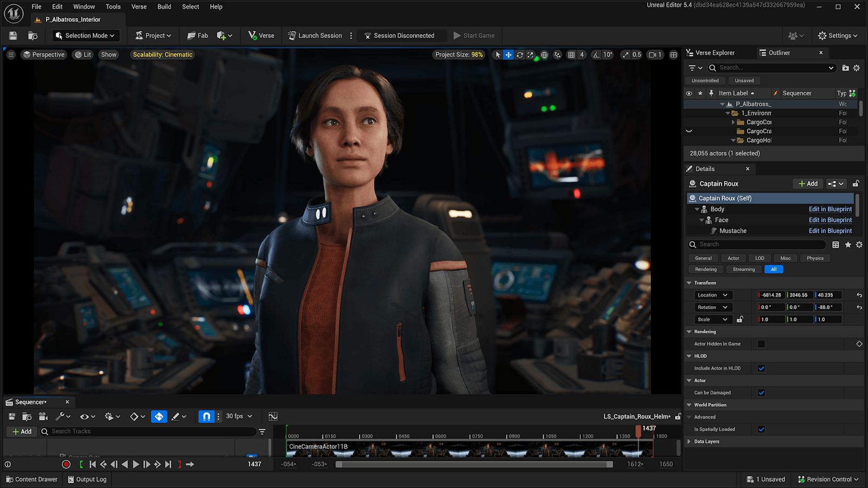Toggle Include Actor in HLOD checkbox
The image size is (868, 488).
click(761, 368)
